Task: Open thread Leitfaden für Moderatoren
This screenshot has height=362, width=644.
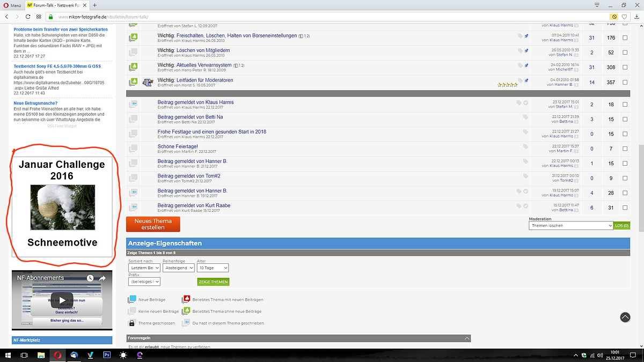Action: click(x=205, y=80)
